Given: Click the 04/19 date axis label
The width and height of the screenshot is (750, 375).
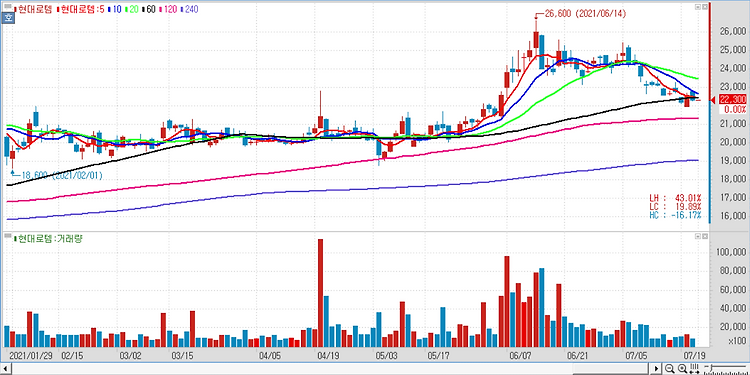Looking at the screenshot, I should point(329,356).
